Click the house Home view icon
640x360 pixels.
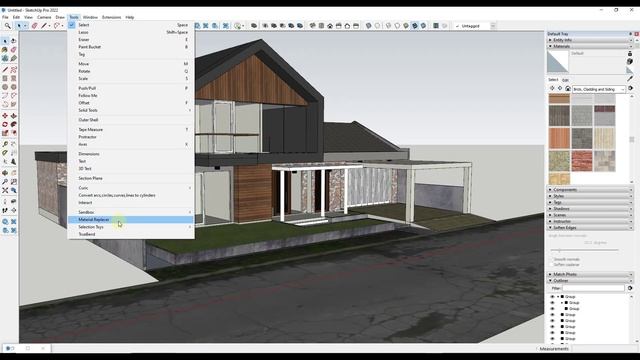coord(330,26)
